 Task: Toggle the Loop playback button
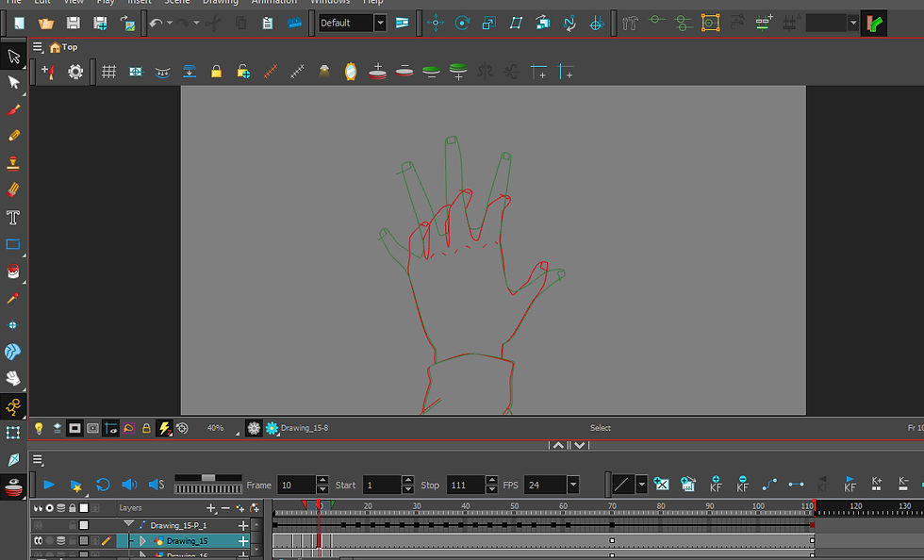[103, 485]
